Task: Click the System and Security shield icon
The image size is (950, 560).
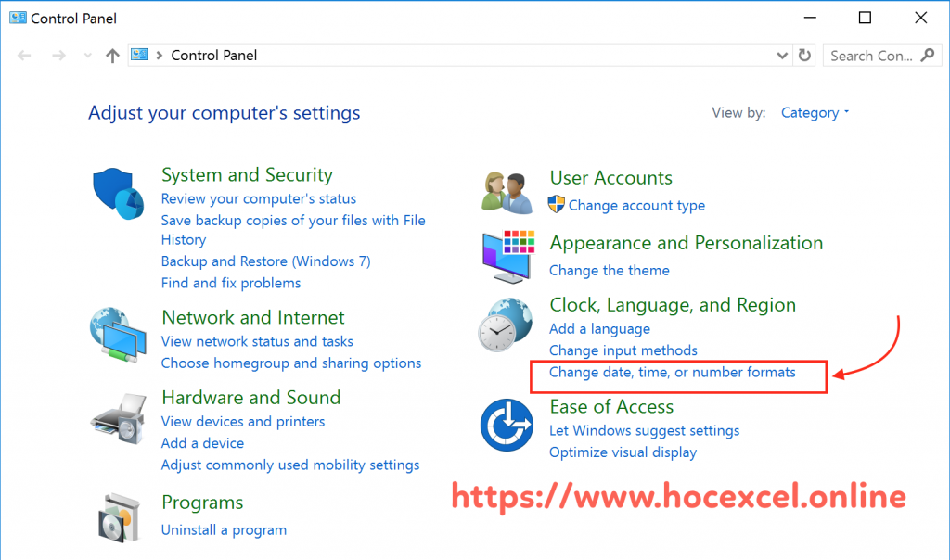Action: pos(118,193)
